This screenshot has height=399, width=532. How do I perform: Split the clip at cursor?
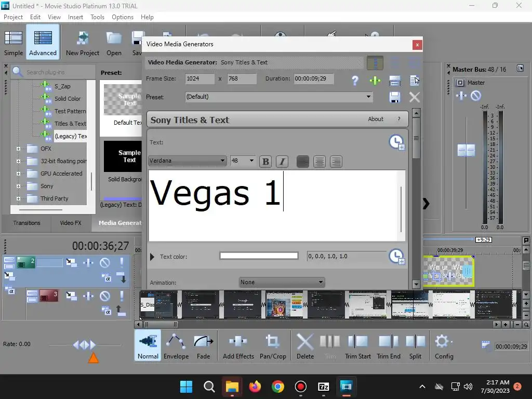[415, 345]
